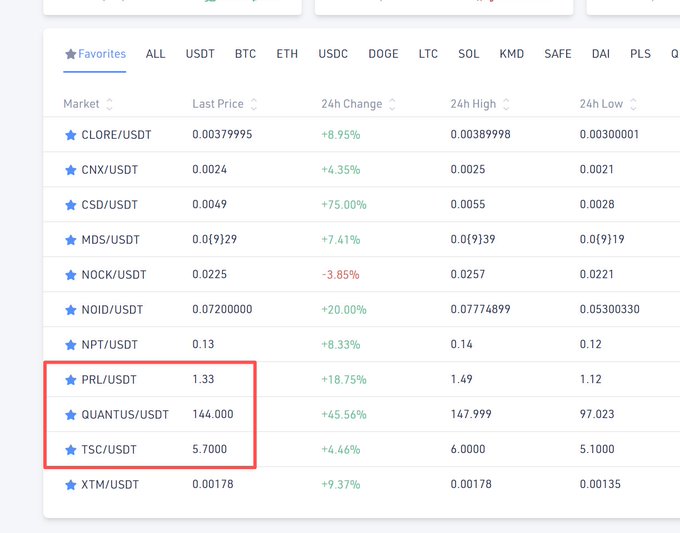The width and height of the screenshot is (680, 533).
Task: Open the ALL markets tab
Action: pyautogui.click(x=155, y=54)
